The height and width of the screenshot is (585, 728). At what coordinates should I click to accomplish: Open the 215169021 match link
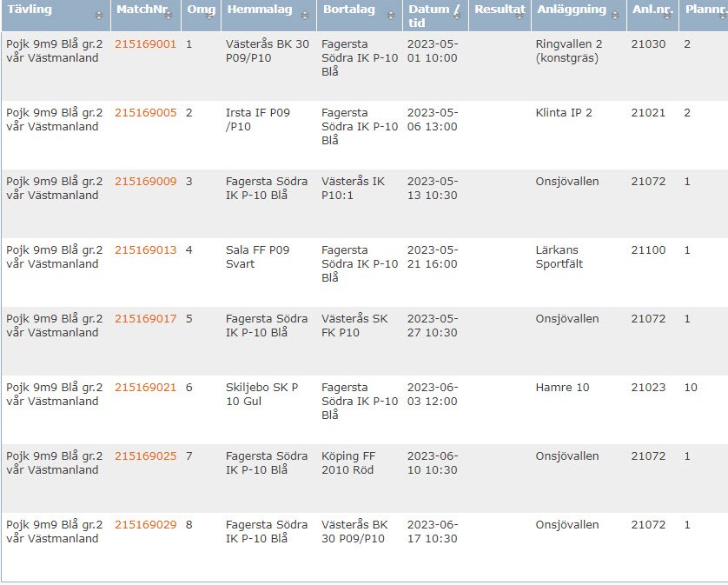(145, 388)
